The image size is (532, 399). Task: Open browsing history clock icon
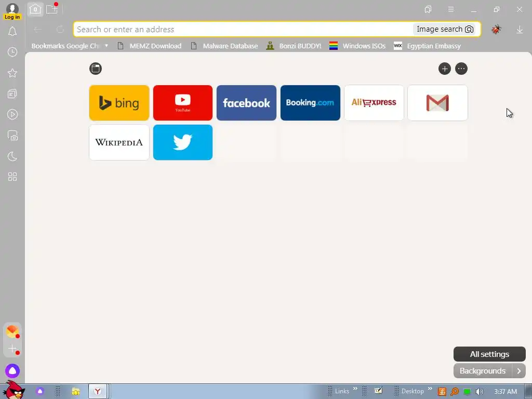12,52
